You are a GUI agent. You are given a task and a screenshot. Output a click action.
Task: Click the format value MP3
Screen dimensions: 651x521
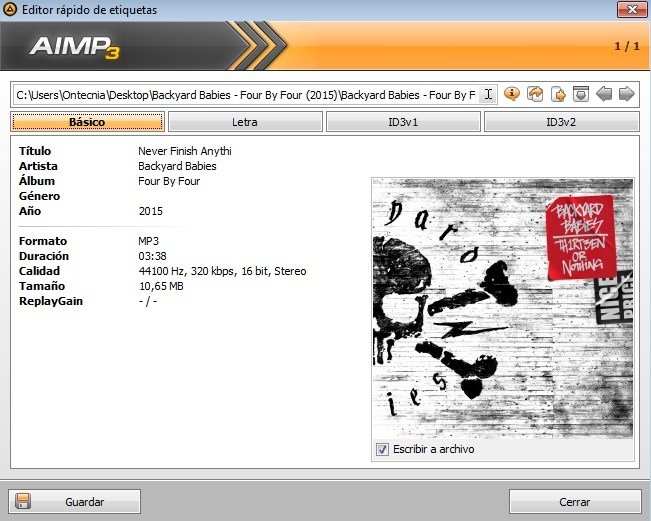coord(149,241)
